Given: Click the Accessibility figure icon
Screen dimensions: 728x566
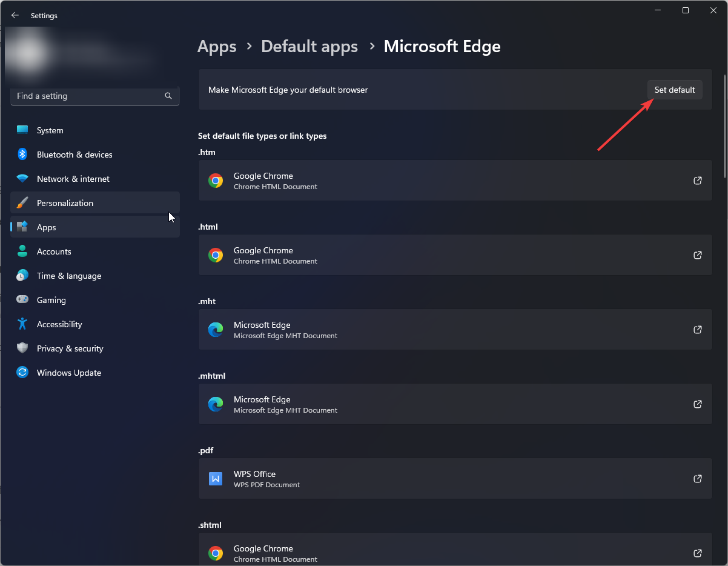Looking at the screenshot, I should tap(22, 324).
